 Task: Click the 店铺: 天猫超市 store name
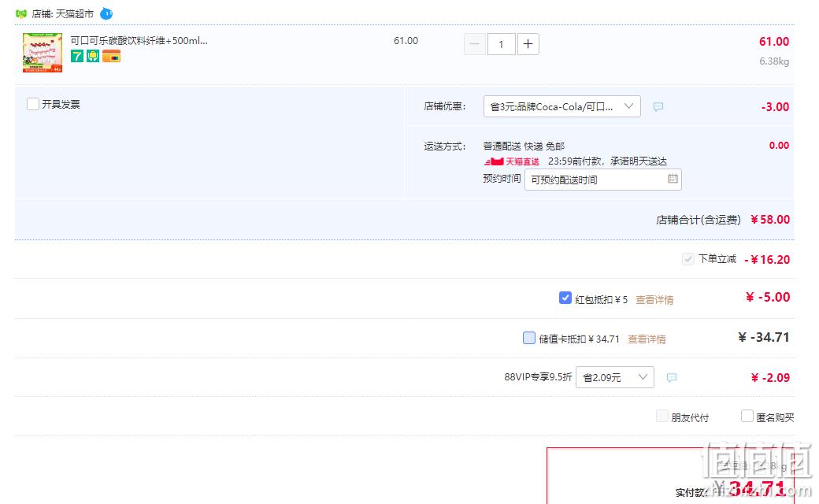(x=63, y=14)
